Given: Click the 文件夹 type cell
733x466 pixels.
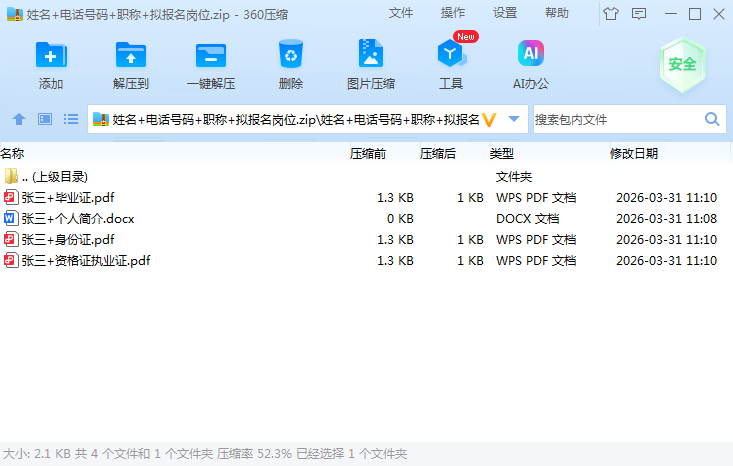Looking at the screenshot, I should pos(514,177).
